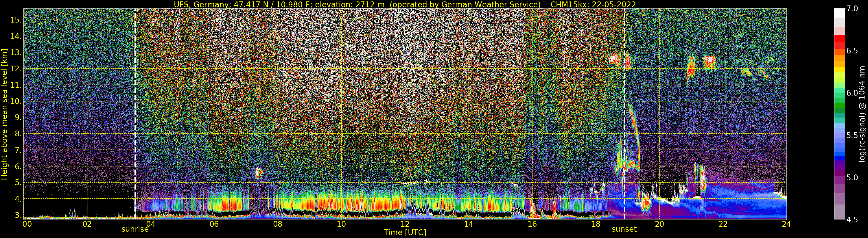
Task: Click the x-axis tick label '08'
Action: (278, 224)
